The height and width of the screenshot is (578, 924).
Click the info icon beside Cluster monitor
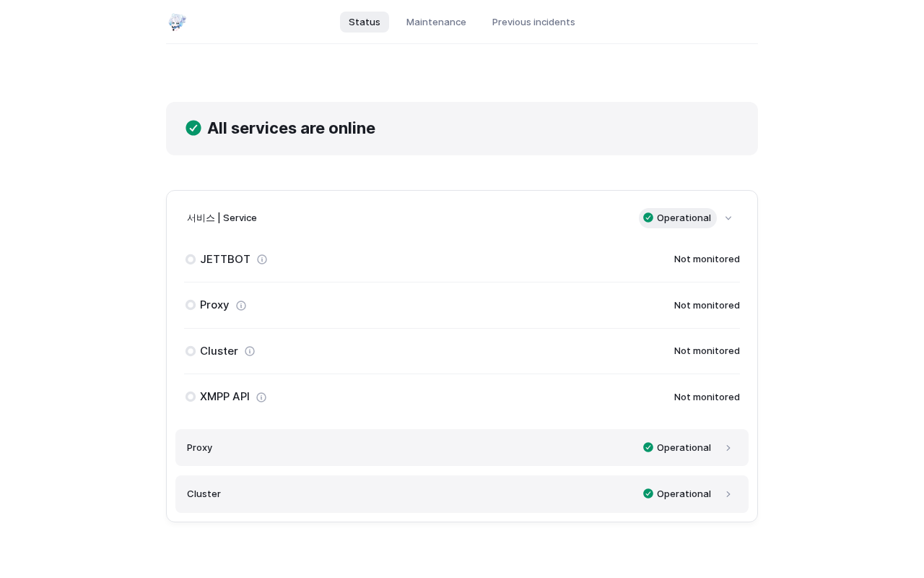250,351
